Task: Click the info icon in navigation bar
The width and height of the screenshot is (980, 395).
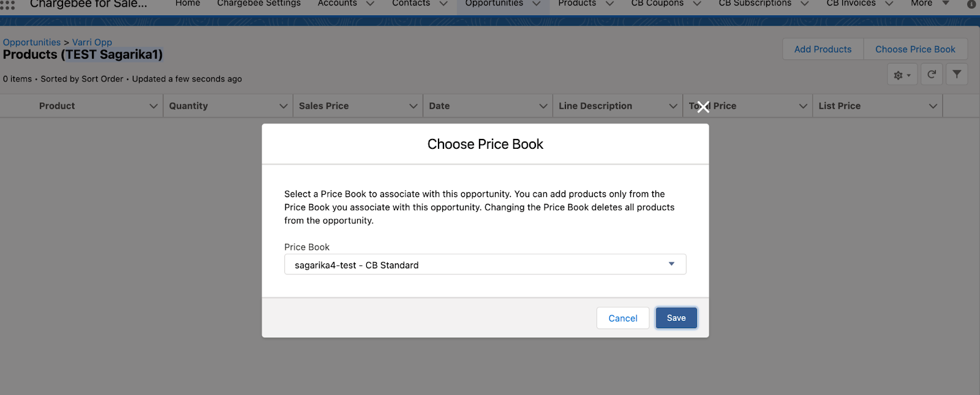Action: coord(971,4)
